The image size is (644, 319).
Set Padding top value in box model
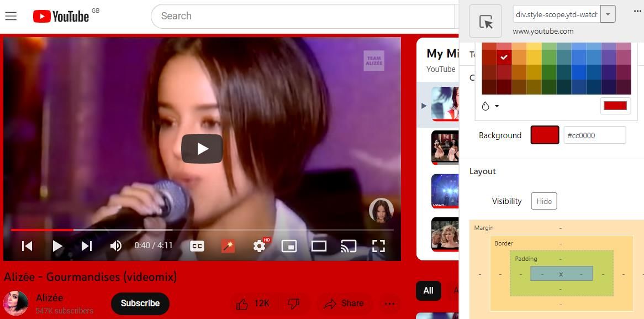pyautogui.click(x=561, y=259)
